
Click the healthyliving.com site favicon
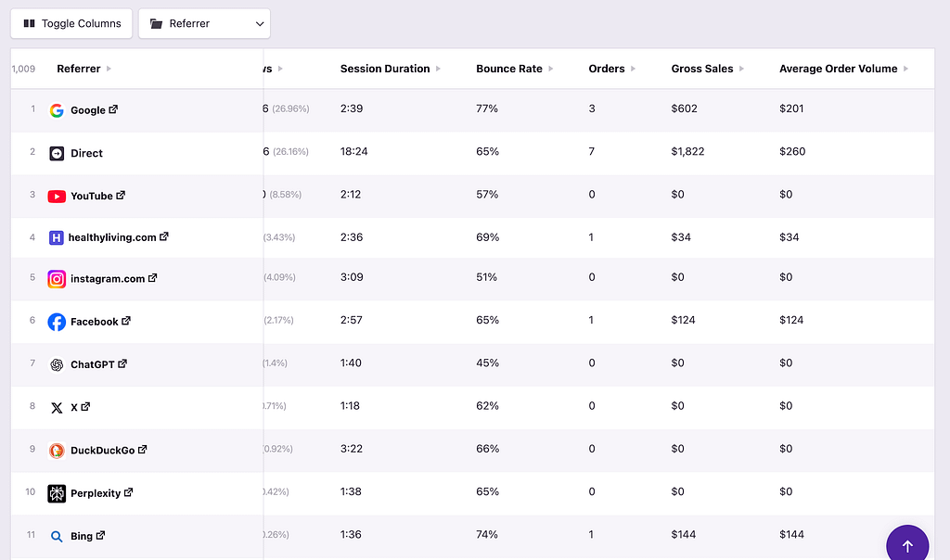(x=58, y=237)
